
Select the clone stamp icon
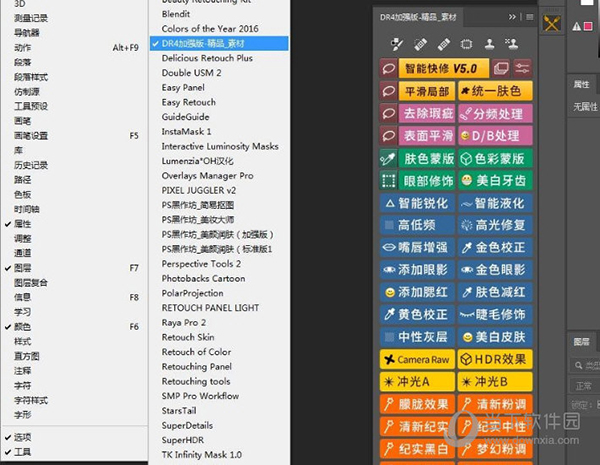point(489,44)
